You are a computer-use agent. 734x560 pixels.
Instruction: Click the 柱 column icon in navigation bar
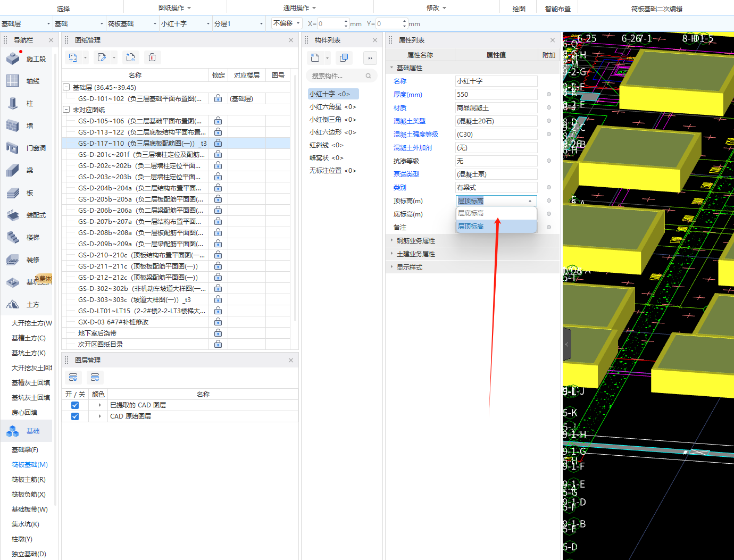(13, 104)
